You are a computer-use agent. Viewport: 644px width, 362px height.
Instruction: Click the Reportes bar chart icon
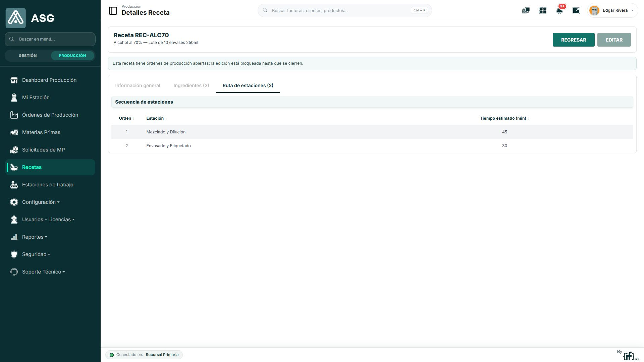[14, 237]
